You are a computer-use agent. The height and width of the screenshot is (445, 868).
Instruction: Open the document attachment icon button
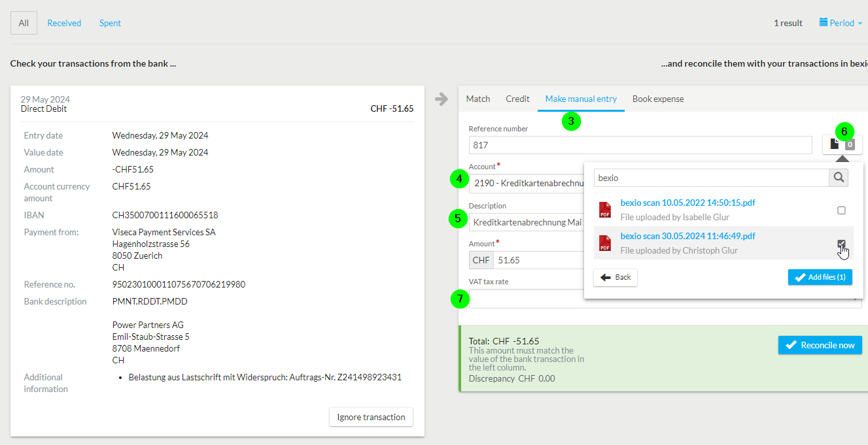pyautogui.click(x=842, y=144)
